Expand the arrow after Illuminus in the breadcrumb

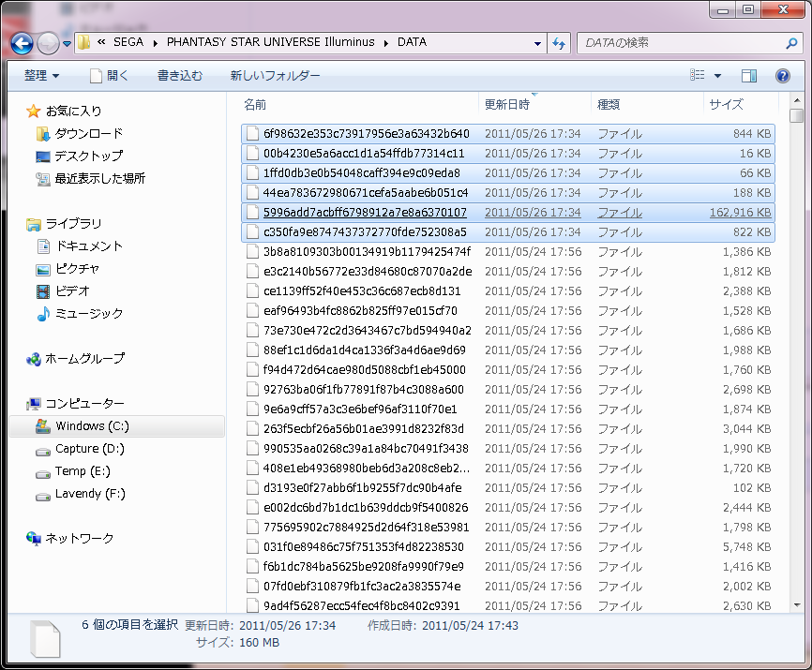[x=385, y=43]
